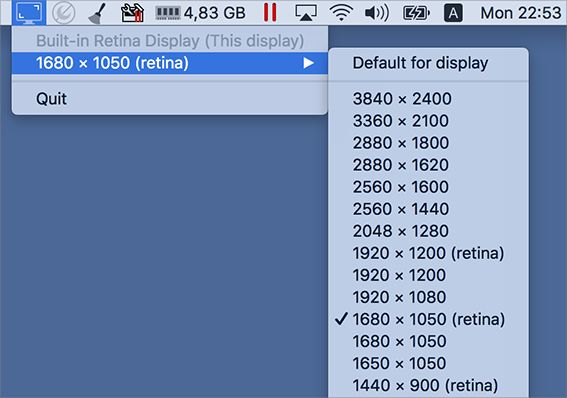Screen dimensions: 567x398
Task: Select 2560 × 1600 resolution
Action: 429,187
